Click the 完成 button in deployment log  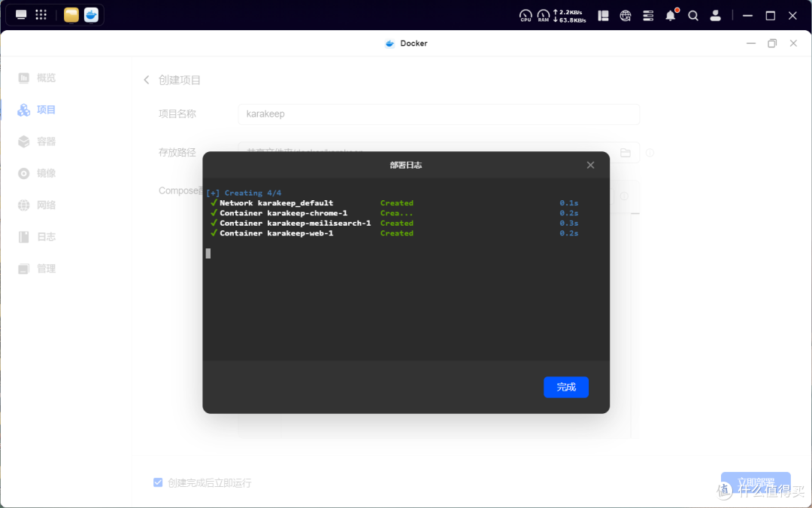click(x=565, y=387)
